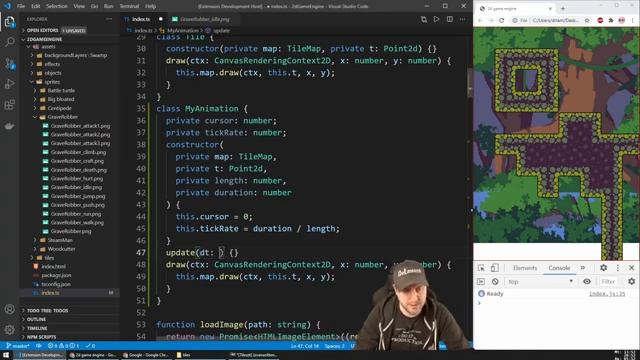The height and width of the screenshot is (360, 640).
Task: Expand the Woodcutter folder
Action: (x=61, y=249)
